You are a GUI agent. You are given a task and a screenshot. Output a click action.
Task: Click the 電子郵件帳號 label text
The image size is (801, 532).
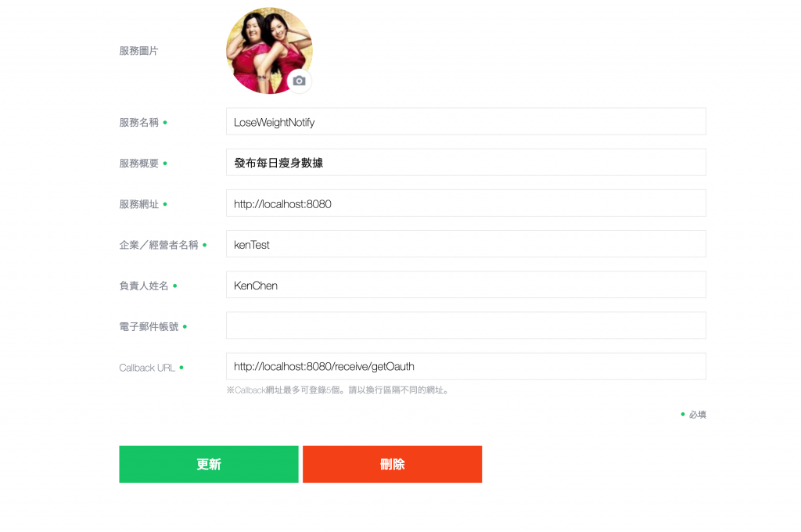pyautogui.click(x=149, y=326)
